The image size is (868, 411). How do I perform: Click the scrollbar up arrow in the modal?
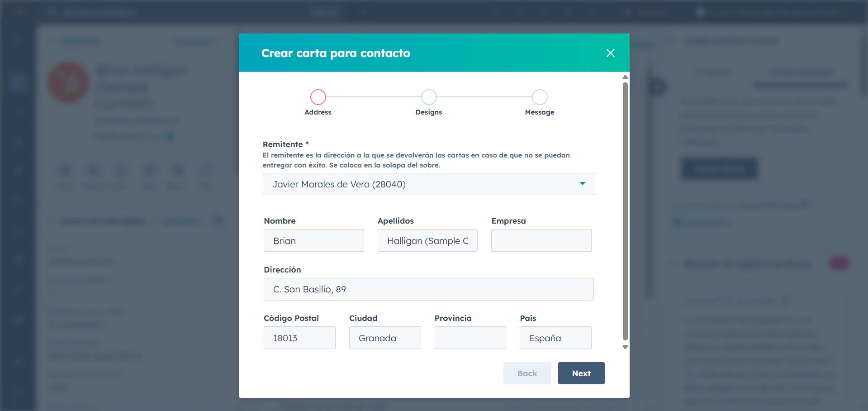click(x=625, y=77)
